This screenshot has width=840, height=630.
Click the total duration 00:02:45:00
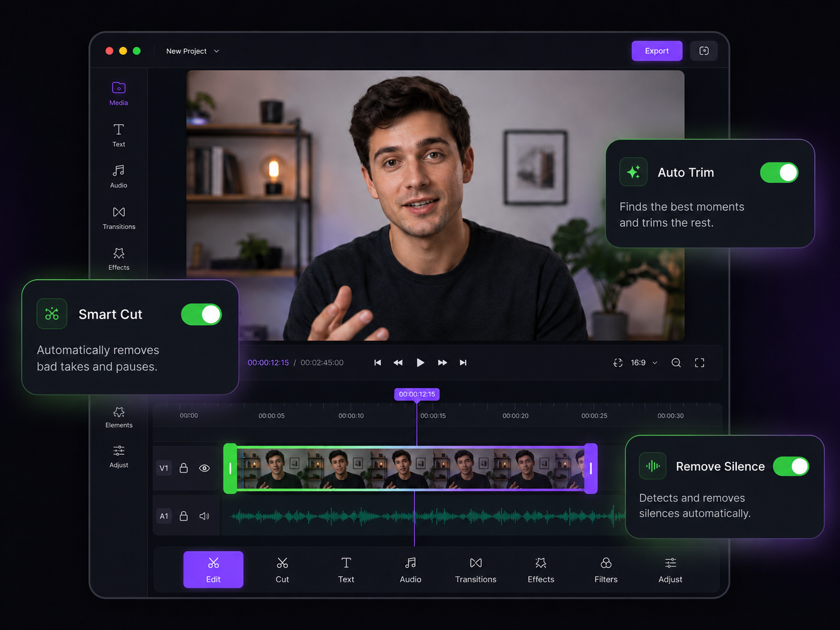(x=322, y=363)
